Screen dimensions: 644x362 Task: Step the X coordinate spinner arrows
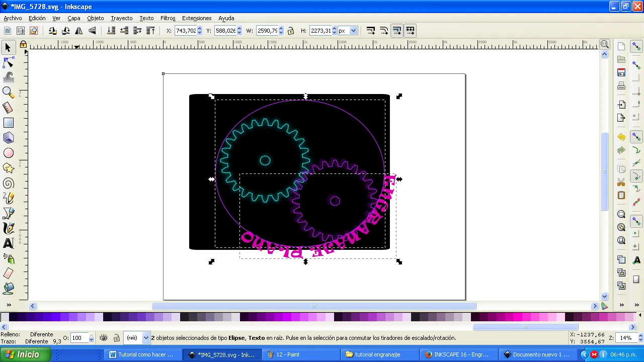click(x=200, y=31)
